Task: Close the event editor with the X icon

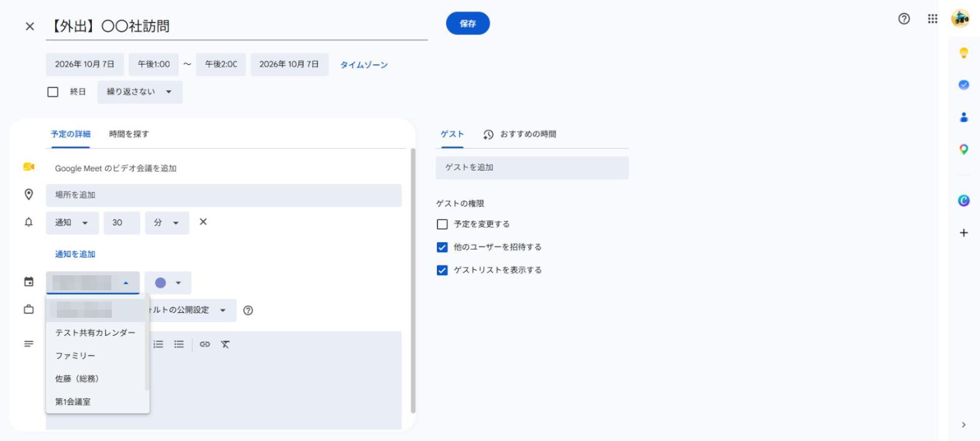Action: 29,26
